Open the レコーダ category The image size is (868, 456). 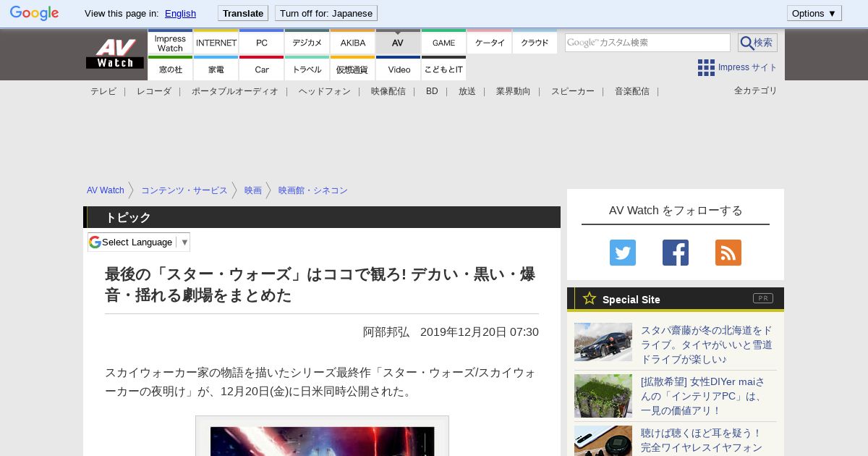154,91
